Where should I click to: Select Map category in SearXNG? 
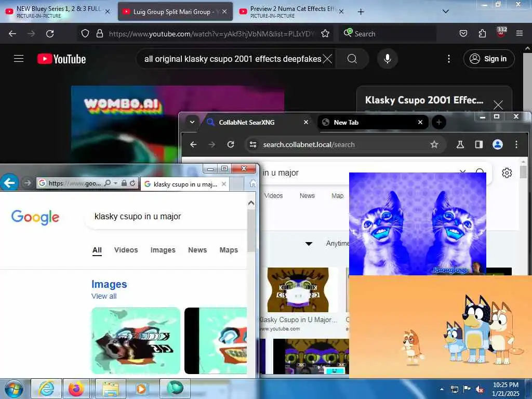[x=337, y=196]
